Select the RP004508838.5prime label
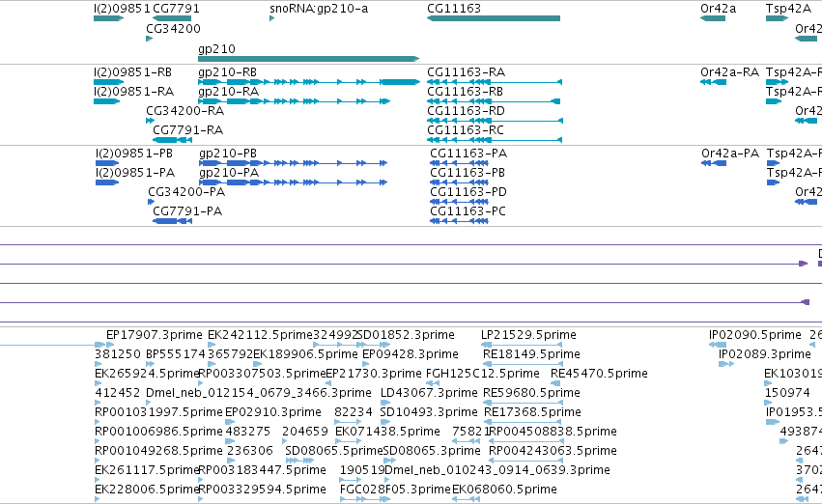 point(553,432)
